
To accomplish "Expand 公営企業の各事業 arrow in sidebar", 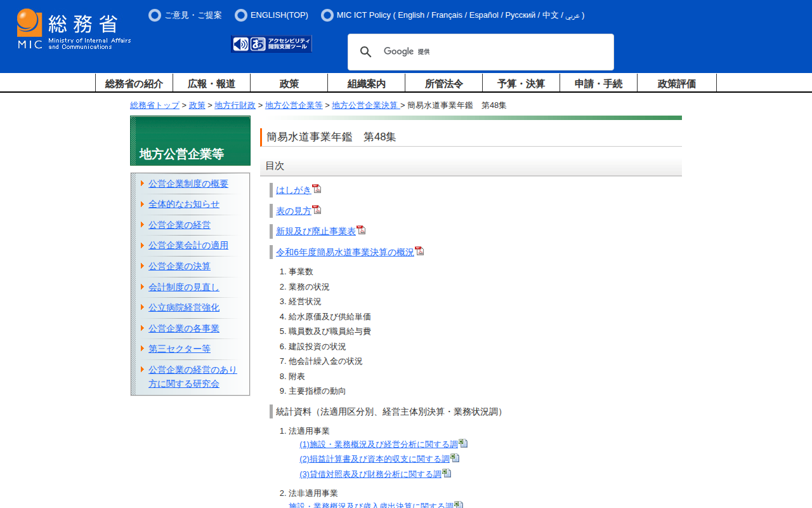I will (143, 328).
